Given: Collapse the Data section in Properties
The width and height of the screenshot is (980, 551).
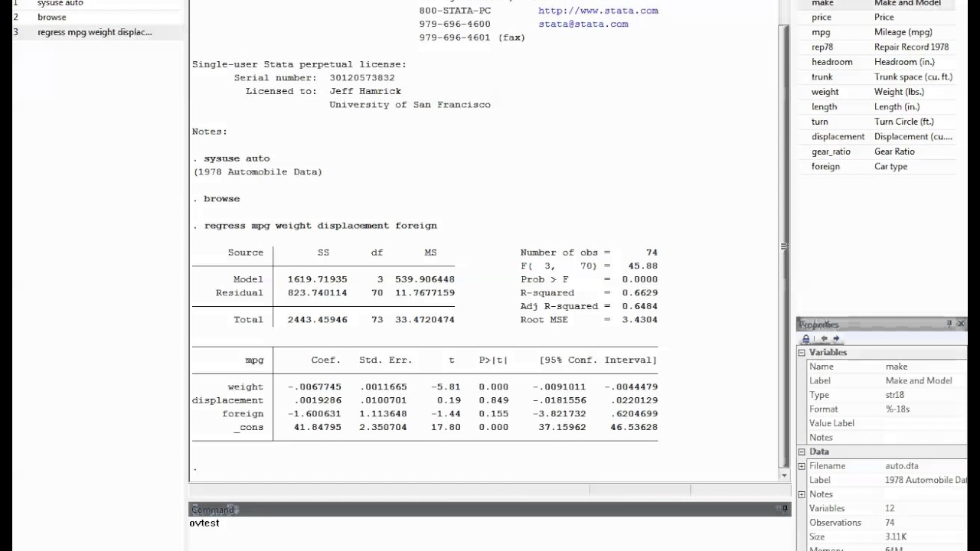Looking at the screenshot, I should click(802, 452).
